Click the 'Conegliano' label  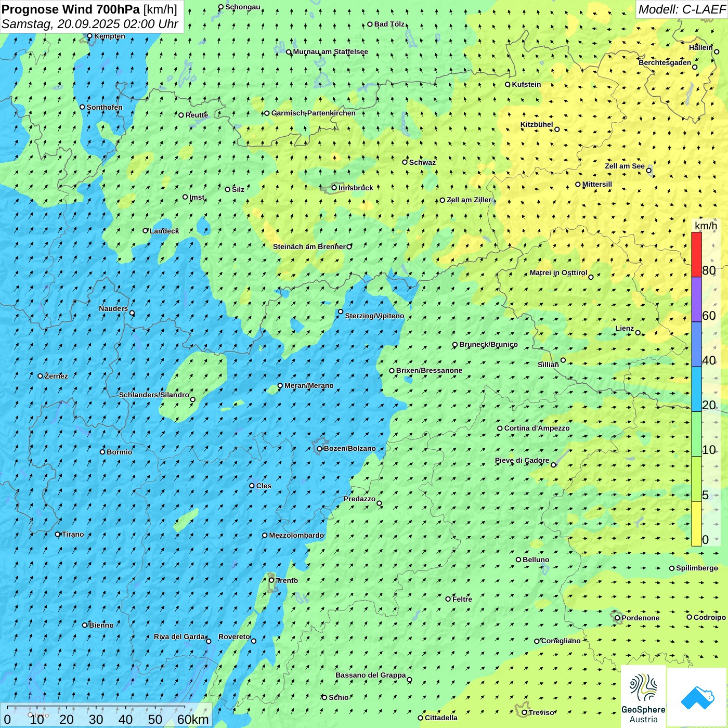(x=561, y=641)
